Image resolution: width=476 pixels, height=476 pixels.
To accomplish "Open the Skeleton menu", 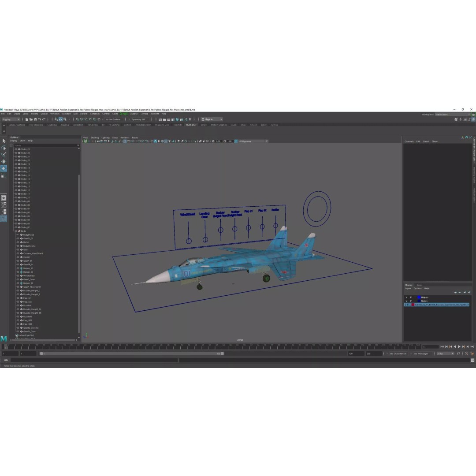I will (x=66, y=114).
